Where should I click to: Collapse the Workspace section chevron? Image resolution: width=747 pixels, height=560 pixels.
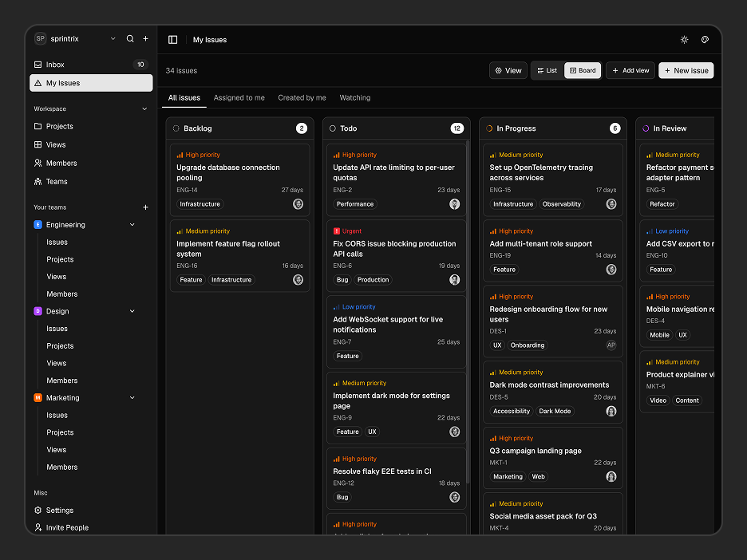pyautogui.click(x=144, y=109)
